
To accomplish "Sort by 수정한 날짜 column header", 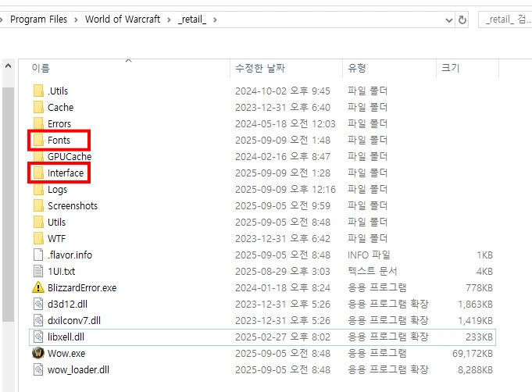I will (260, 69).
